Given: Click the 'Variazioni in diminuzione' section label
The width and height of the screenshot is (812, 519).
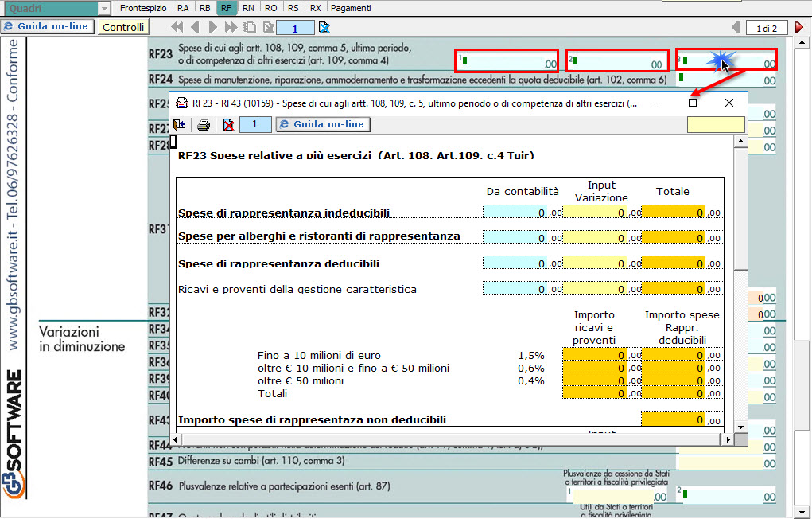Looking at the screenshot, I should [x=83, y=339].
